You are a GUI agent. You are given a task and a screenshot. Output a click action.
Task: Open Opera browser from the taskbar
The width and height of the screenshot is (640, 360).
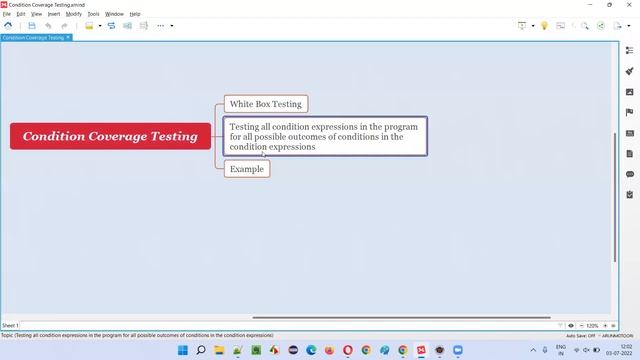tap(348, 350)
